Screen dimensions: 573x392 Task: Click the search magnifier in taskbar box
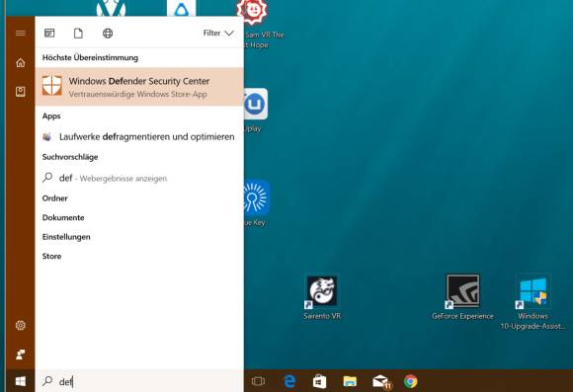[47, 381]
